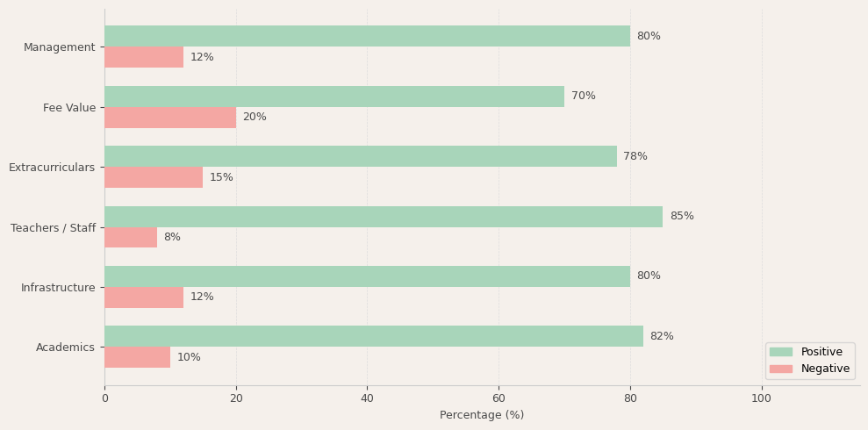This screenshot has width=868, height=430.
Task: Click the Extracurriculars negative 15% bar
Action: click(x=154, y=177)
